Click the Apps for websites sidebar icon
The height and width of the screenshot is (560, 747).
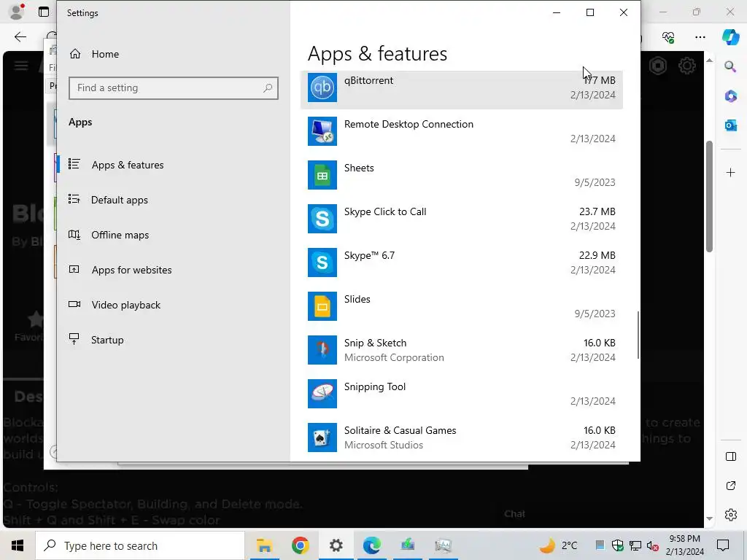coord(74,270)
